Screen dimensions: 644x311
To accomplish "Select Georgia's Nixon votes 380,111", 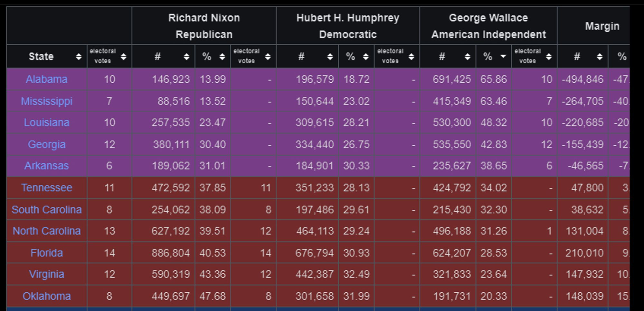I will click(x=171, y=144).
